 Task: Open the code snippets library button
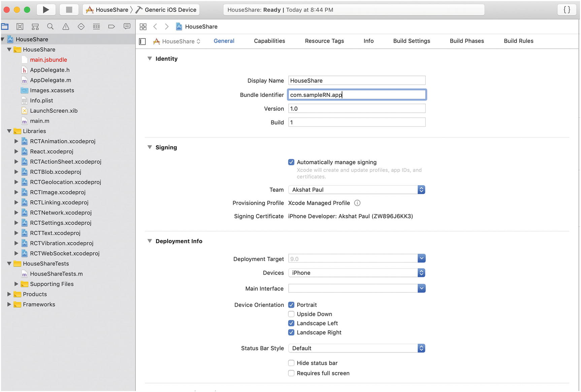pyautogui.click(x=567, y=10)
